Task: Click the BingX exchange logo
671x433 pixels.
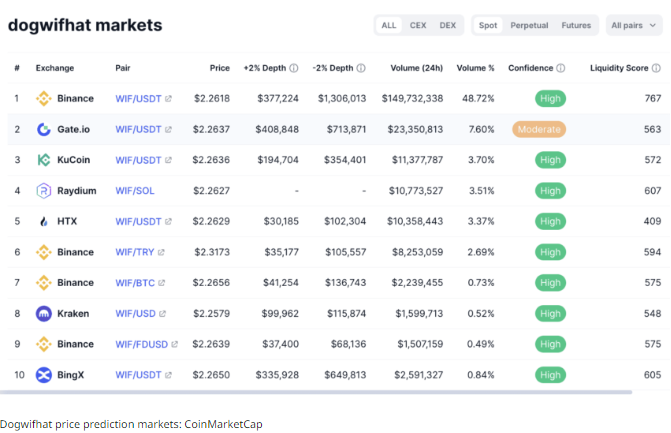Action: click(x=44, y=375)
